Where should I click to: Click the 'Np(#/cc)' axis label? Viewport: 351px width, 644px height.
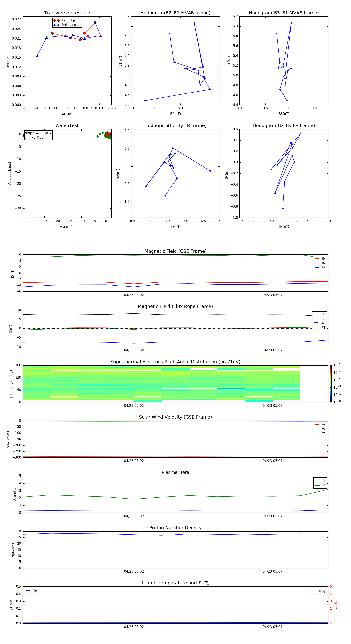click(13, 550)
